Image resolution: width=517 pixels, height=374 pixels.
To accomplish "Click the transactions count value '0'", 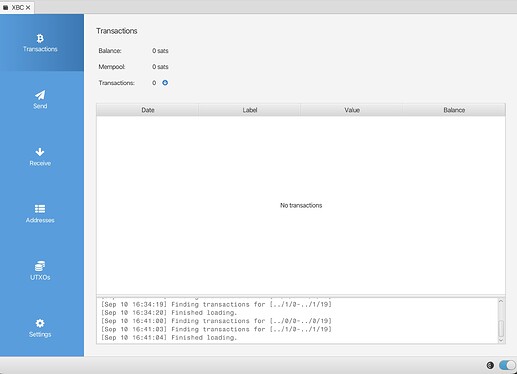I will pyautogui.click(x=154, y=83).
